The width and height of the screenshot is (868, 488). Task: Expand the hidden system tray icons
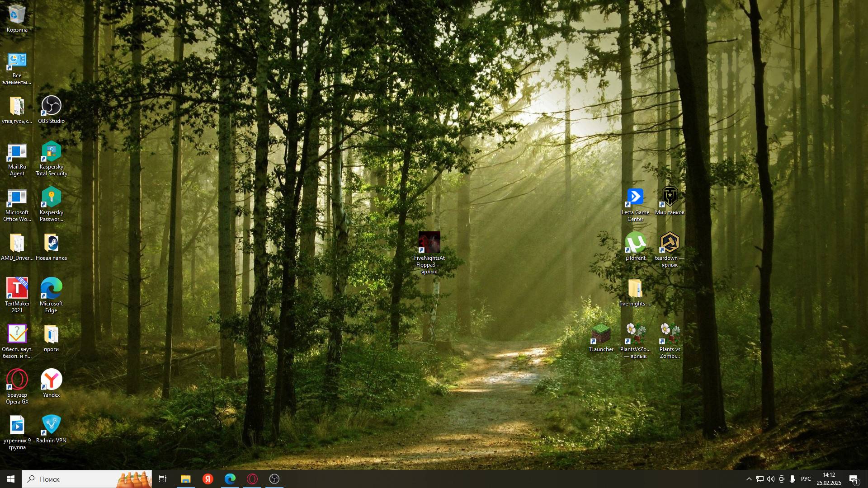pyautogui.click(x=749, y=479)
